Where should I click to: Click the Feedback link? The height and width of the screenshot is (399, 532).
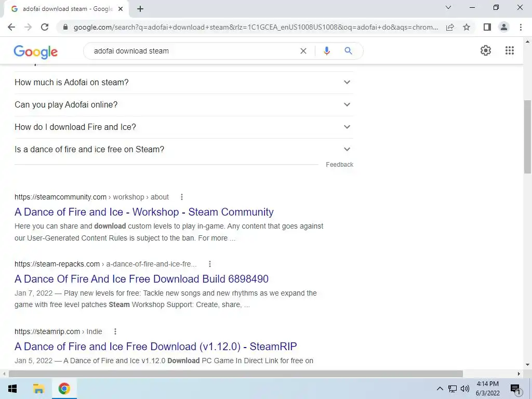click(340, 165)
